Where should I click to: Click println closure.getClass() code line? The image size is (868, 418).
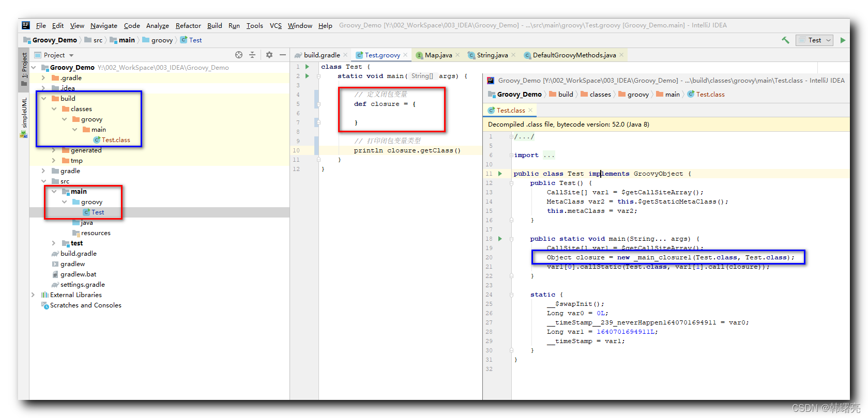click(x=407, y=150)
